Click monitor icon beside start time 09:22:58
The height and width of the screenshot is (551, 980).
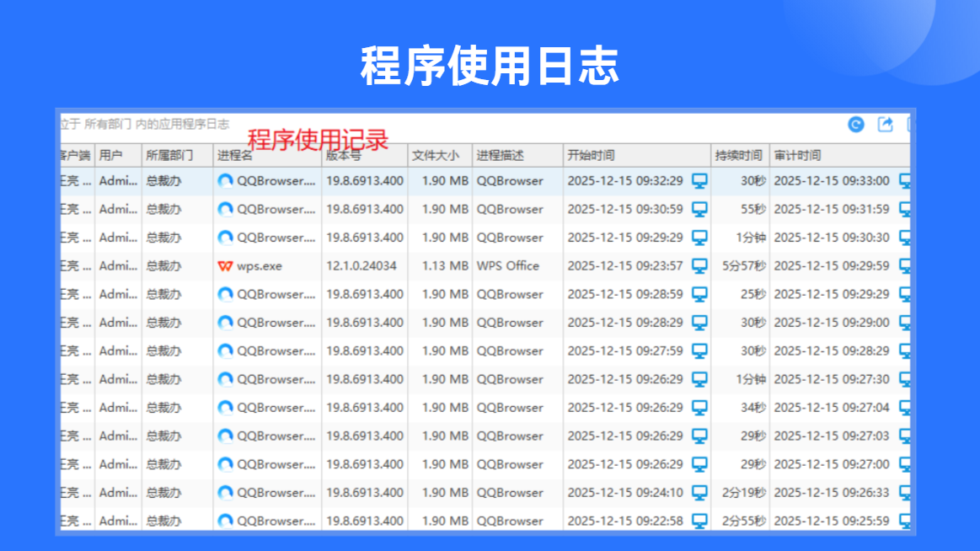click(699, 521)
